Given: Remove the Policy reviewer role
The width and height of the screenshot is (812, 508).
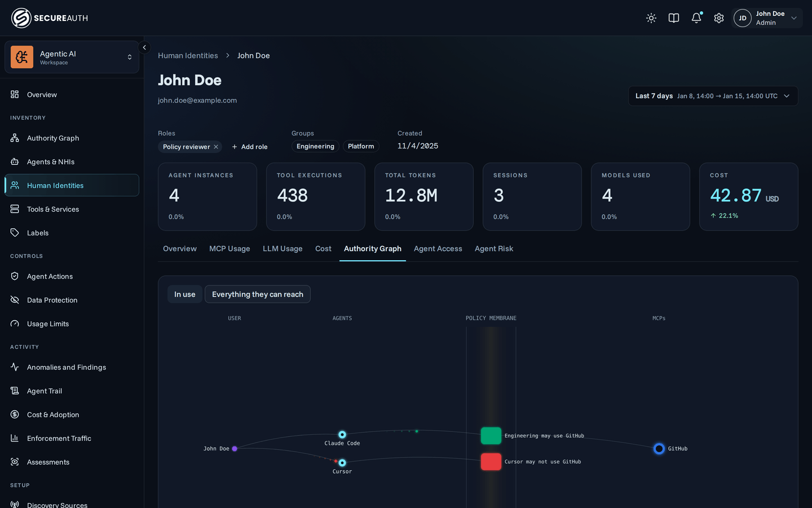Looking at the screenshot, I should (216, 147).
